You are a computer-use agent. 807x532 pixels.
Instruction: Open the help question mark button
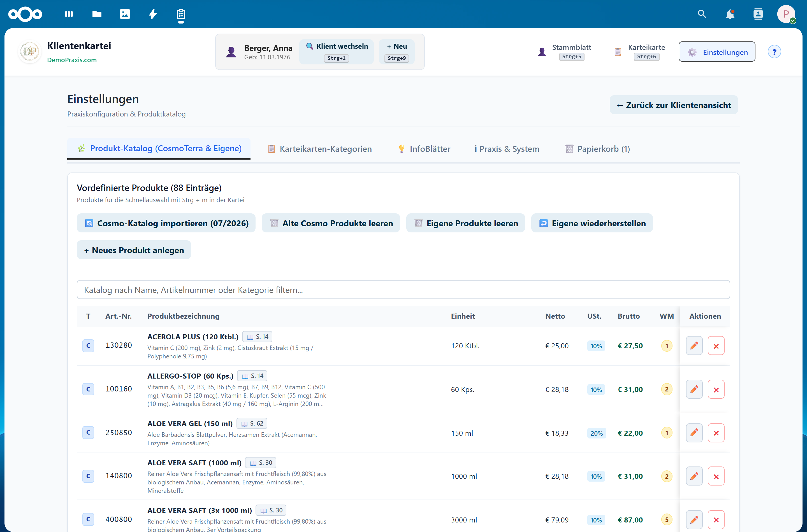(x=774, y=52)
